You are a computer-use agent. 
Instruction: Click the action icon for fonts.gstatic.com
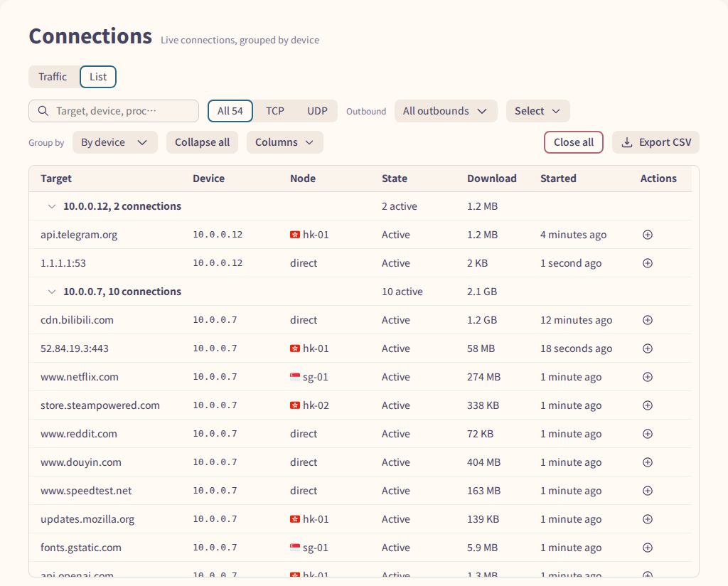647,548
